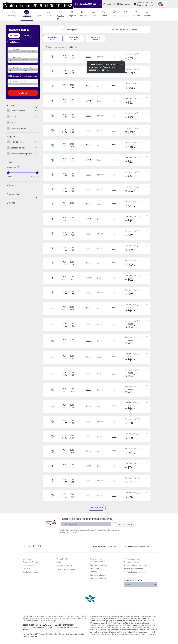Check the Bagagem de mão filter
The height and width of the screenshot is (644, 178).
(x=8, y=148)
